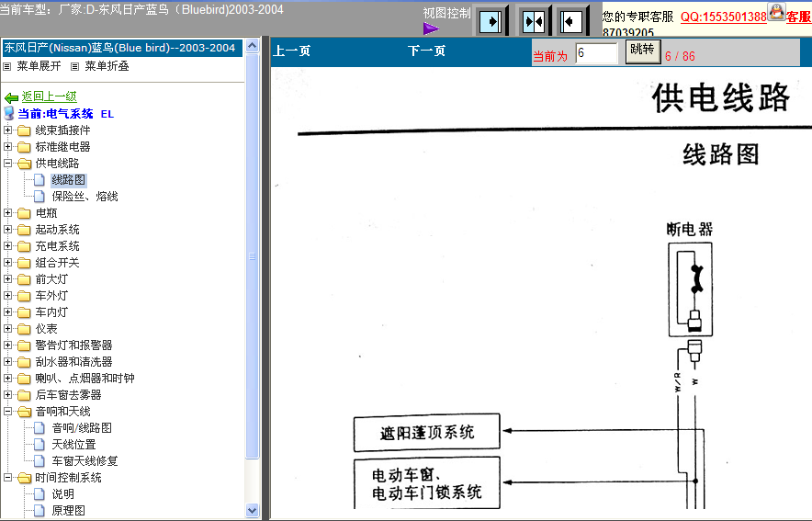Collapse the 供电线路 tree node
Image resolution: width=812 pixels, height=521 pixels.
click(7, 164)
